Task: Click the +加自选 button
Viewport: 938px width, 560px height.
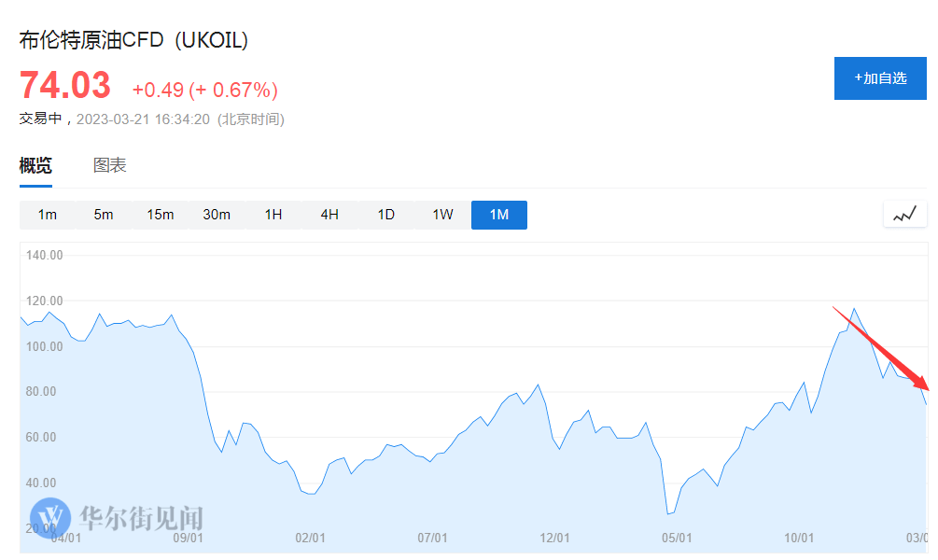Action: pos(880,78)
